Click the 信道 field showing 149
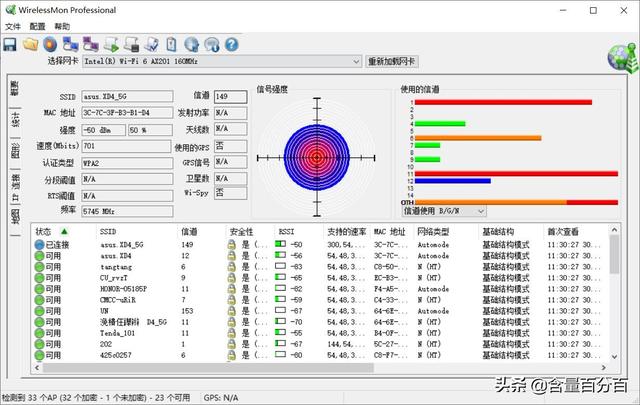This screenshot has width=640, height=405. coord(231,96)
